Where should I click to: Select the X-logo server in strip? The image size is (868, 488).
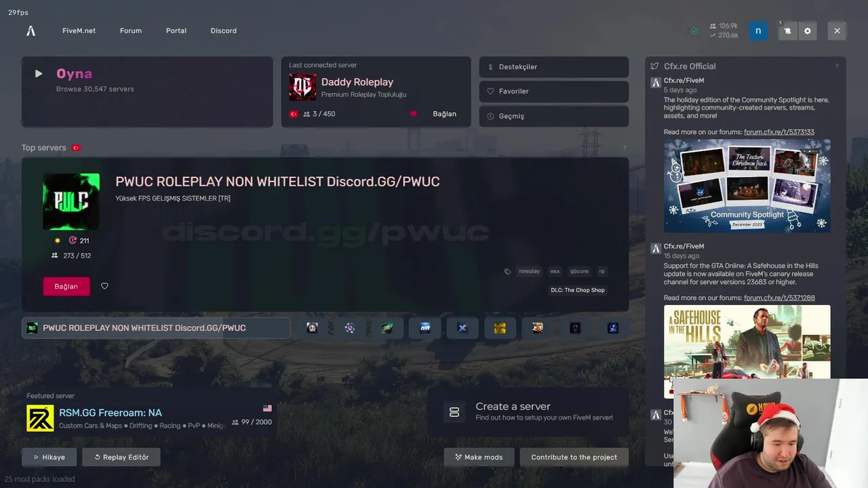pyautogui.click(x=462, y=328)
